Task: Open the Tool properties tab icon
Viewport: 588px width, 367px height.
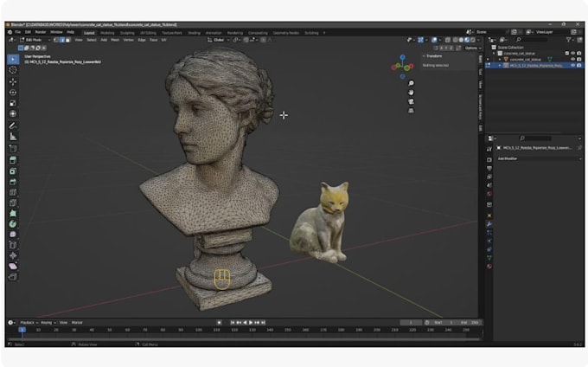Action: click(x=489, y=150)
